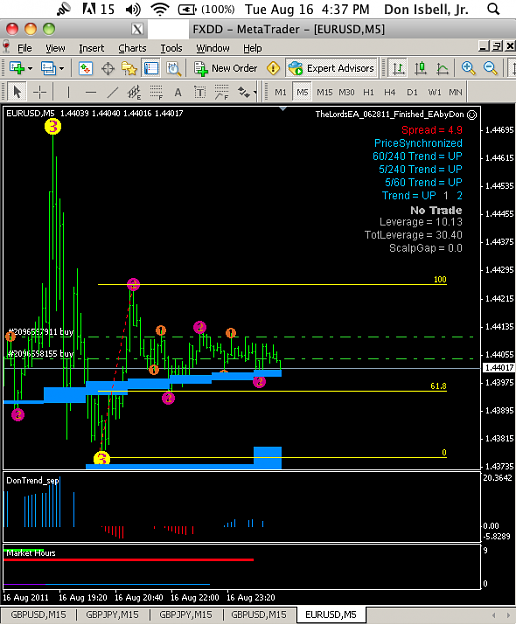Select the Fibonacci fan tool
Image resolution: width=516 pixels, height=625 pixels.
click(221, 92)
